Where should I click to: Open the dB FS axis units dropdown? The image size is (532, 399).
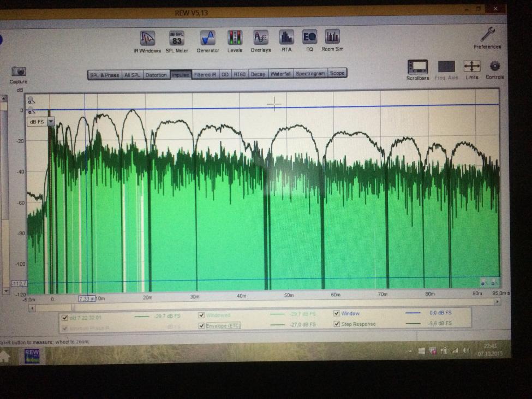(x=51, y=122)
